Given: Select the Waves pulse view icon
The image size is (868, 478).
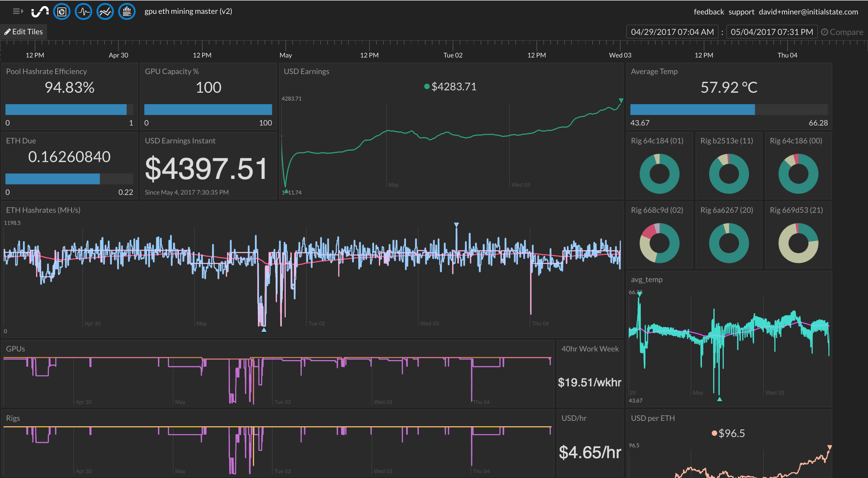Looking at the screenshot, I should [x=83, y=11].
